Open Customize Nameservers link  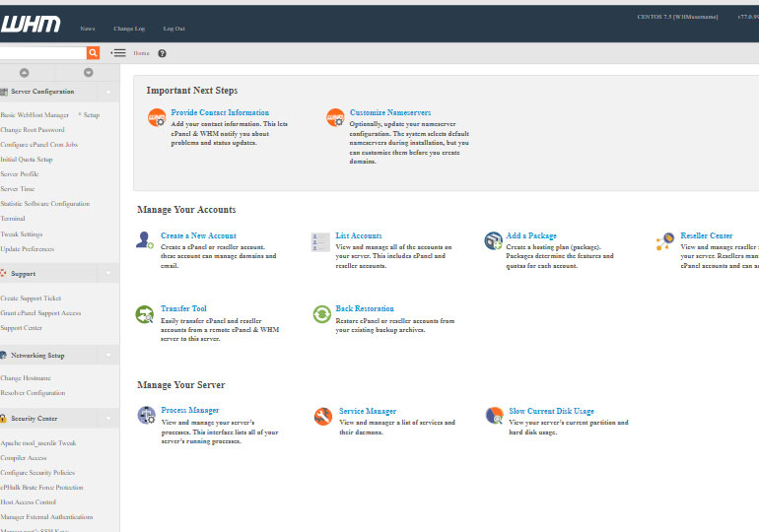click(x=390, y=112)
